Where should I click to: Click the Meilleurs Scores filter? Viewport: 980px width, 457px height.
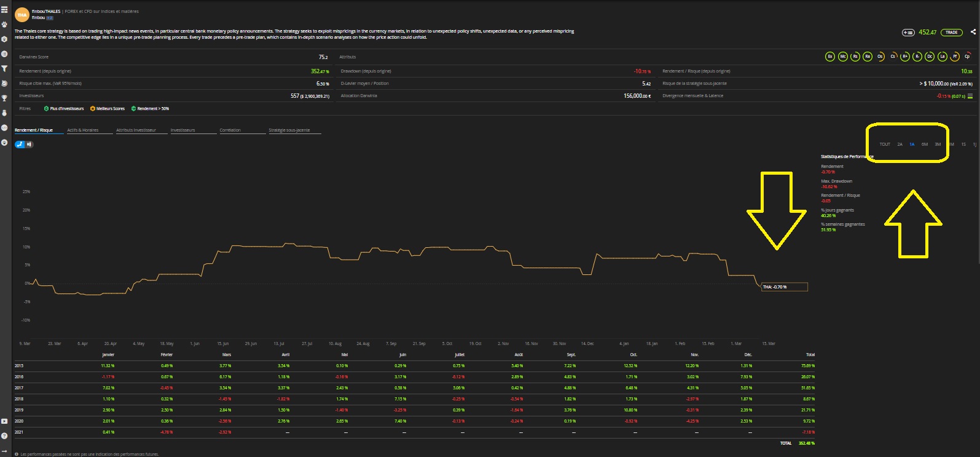(x=108, y=109)
